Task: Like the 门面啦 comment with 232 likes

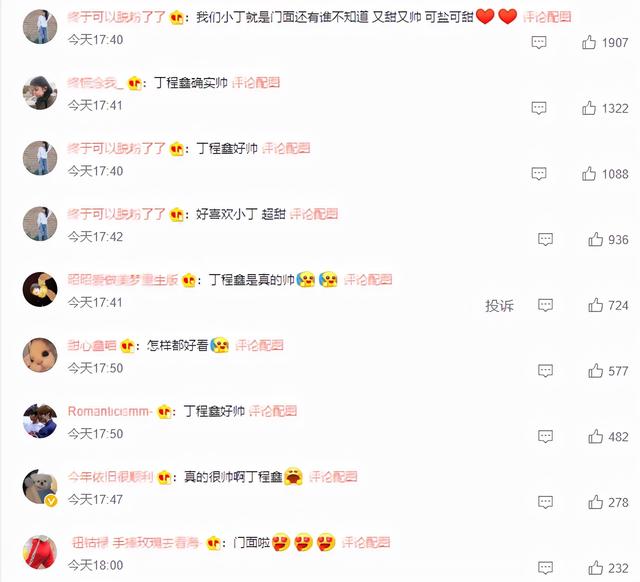Action: click(596, 568)
